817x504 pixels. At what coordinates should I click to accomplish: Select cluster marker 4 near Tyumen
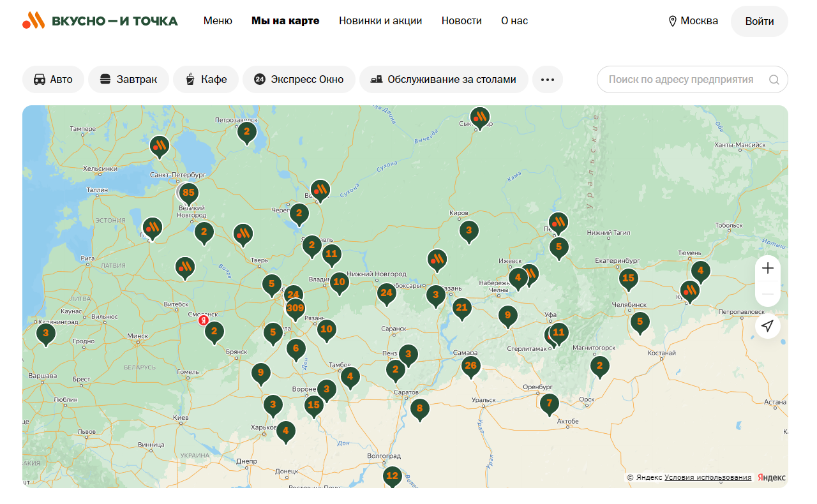701,272
